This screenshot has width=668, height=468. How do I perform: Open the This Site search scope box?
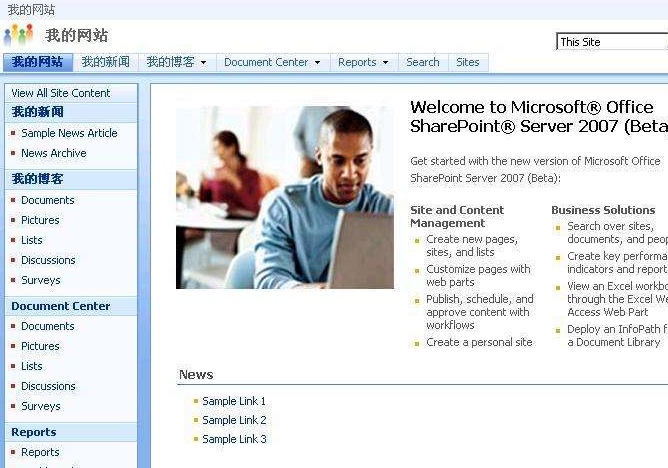coord(612,42)
